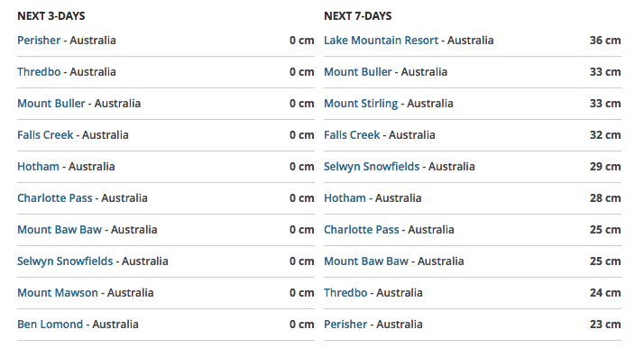The image size is (644, 348).
Task: Select Mount Buller in the 7-day list
Action: click(x=358, y=72)
